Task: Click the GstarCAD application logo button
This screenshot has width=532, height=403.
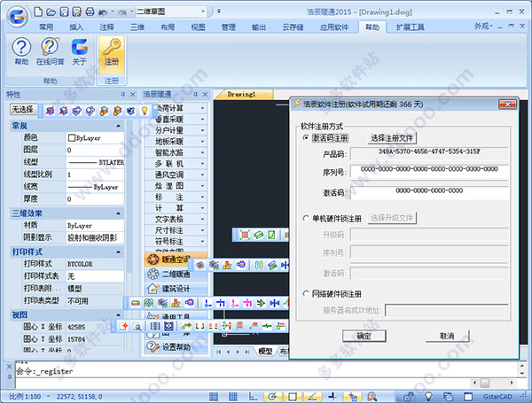Action: (18, 16)
